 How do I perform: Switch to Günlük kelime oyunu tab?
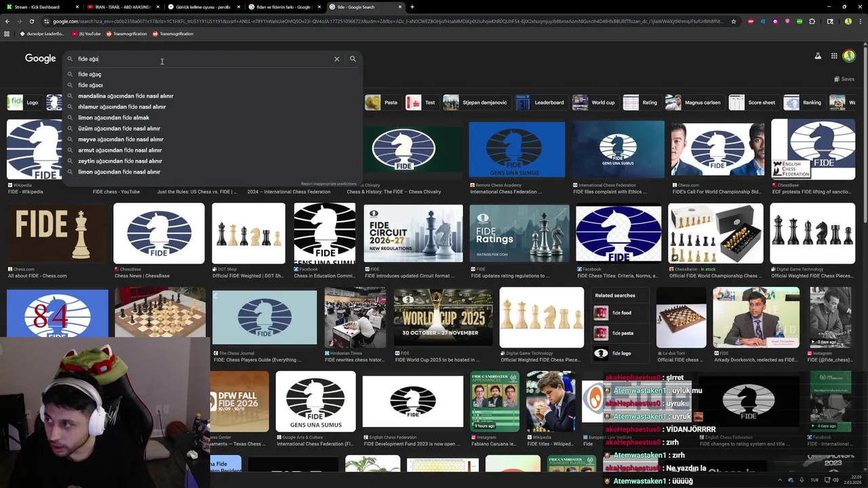click(x=203, y=7)
